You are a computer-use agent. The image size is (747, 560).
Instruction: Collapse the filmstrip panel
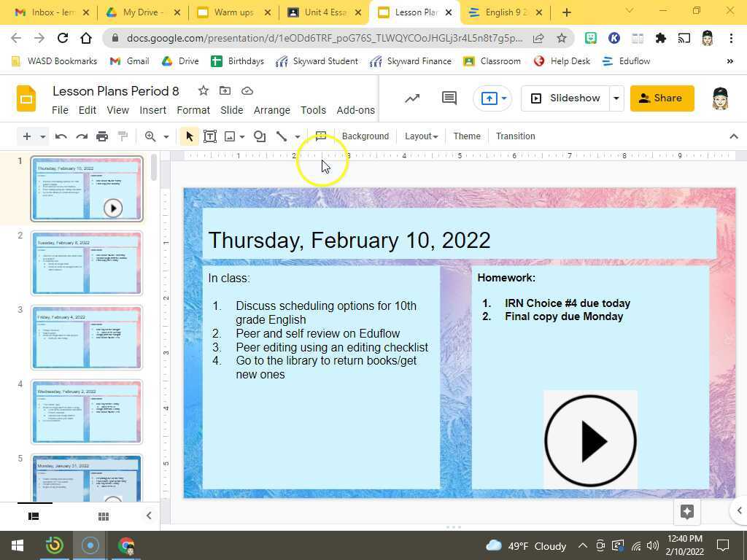pos(149,516)
